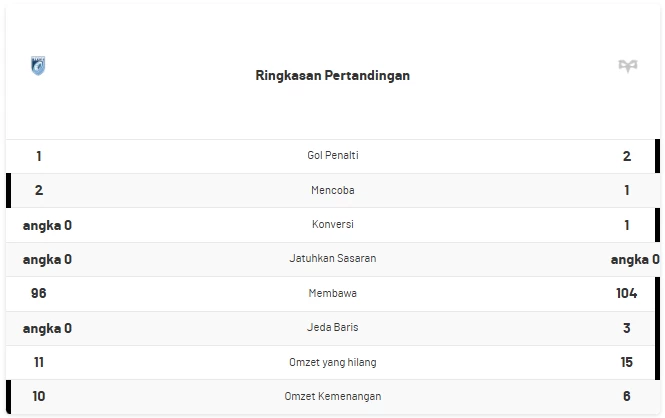665x418 pixels.
Task: Click home value 11 for Omzet yang hilang
Action: pyautogui.click(x=39, y=362)
